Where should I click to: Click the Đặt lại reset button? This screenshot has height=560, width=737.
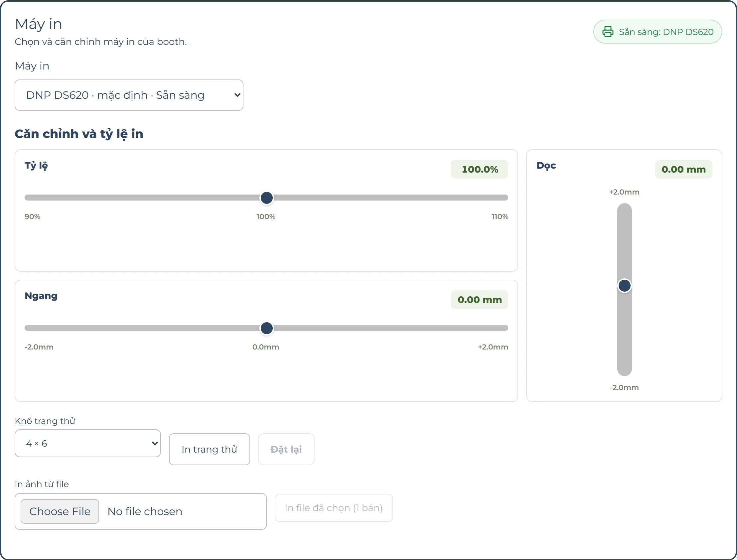[286, 449]
